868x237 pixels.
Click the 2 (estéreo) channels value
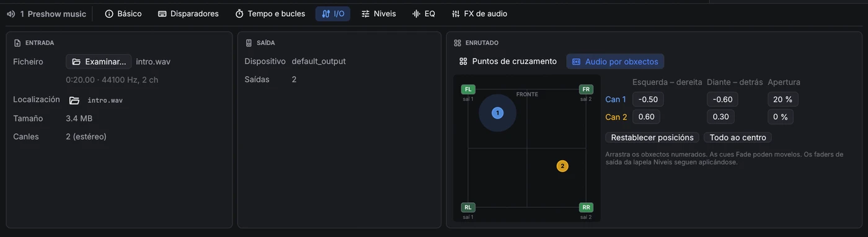point(86,136)
